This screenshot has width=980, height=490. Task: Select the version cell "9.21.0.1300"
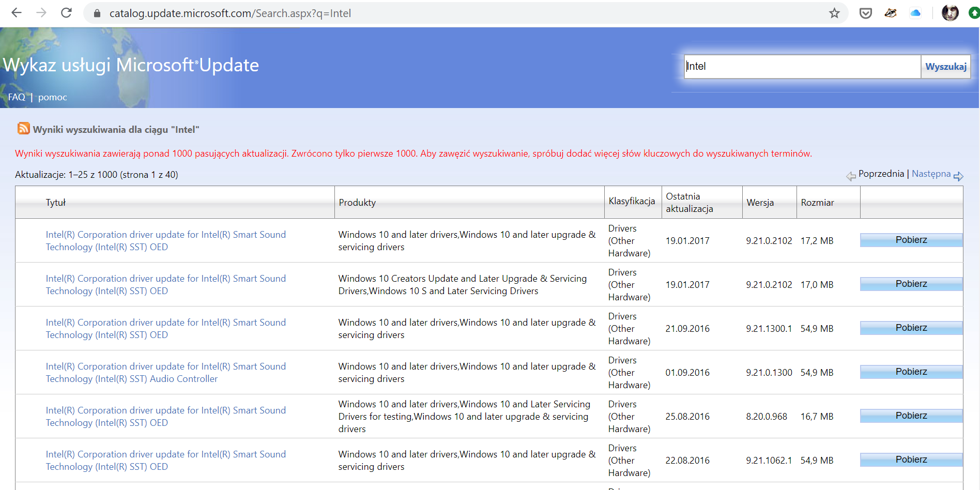(x=769, y=373)
